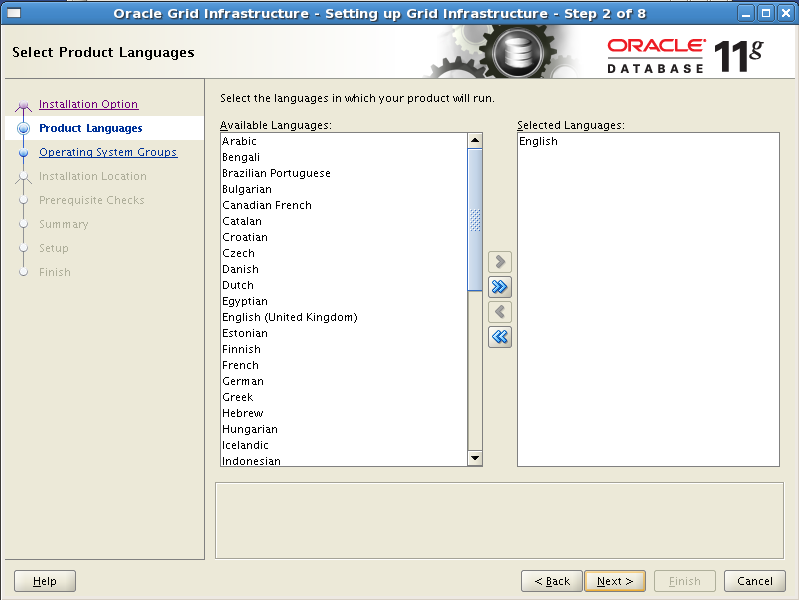This screenshot has height=600, width=799.
Task: Choose Indonesian language entry
Action: tap(344, 460)
